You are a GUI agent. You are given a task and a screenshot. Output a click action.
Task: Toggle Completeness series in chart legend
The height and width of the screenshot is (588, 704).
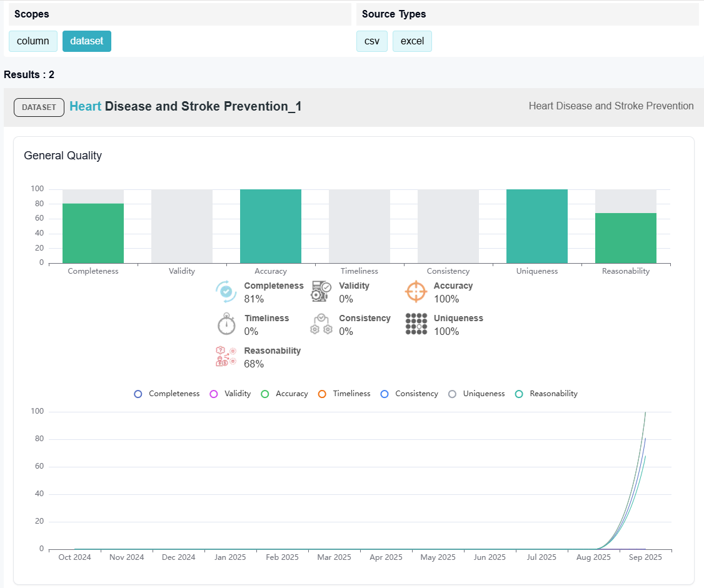point(167,394)
